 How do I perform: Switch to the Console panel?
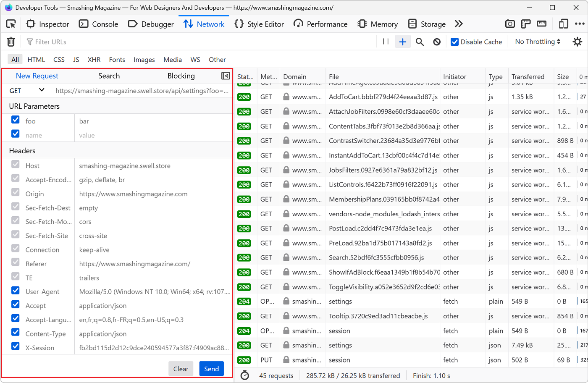click(x=99, y=24)
